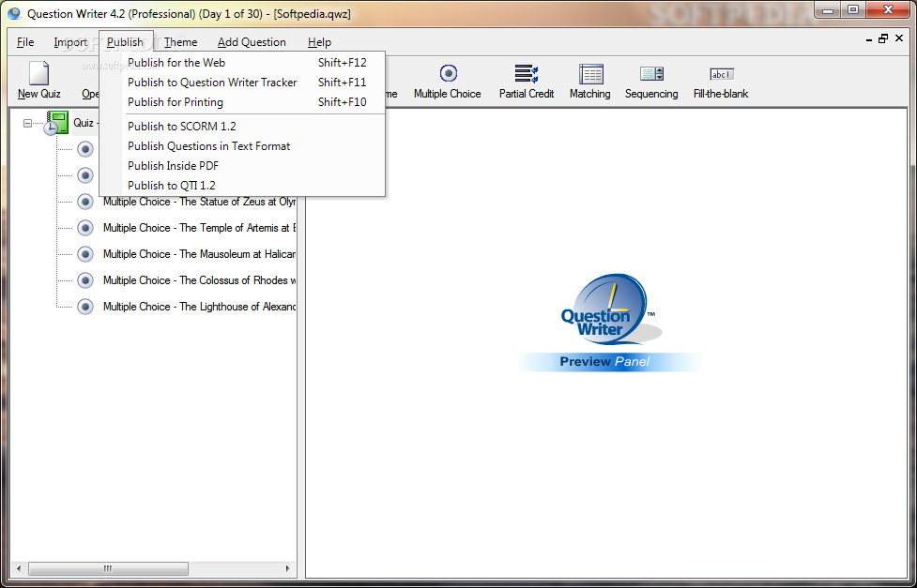Minimize the inner document window
This screenshot has height=588, width=917.
(868, 39)
